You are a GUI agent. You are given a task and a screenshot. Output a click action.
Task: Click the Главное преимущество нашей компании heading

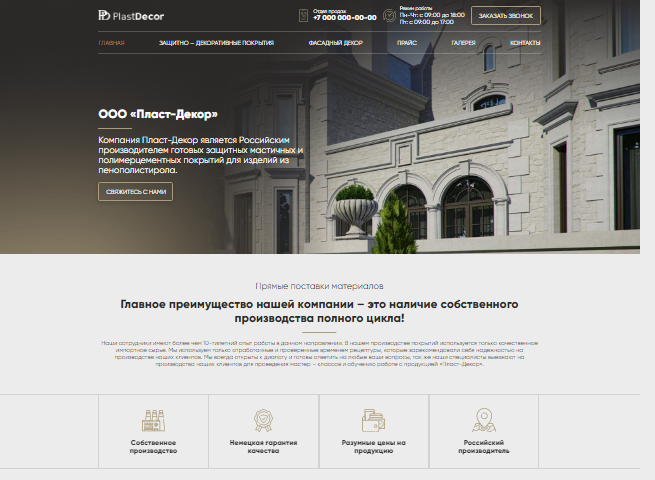click(319, 311)
